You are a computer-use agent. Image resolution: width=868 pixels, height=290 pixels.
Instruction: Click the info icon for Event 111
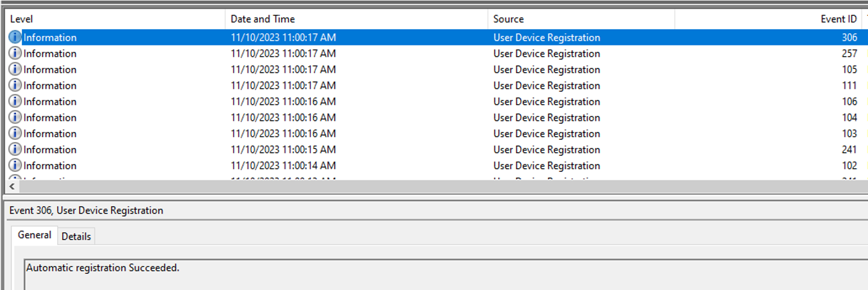click(x=15, y=85)
